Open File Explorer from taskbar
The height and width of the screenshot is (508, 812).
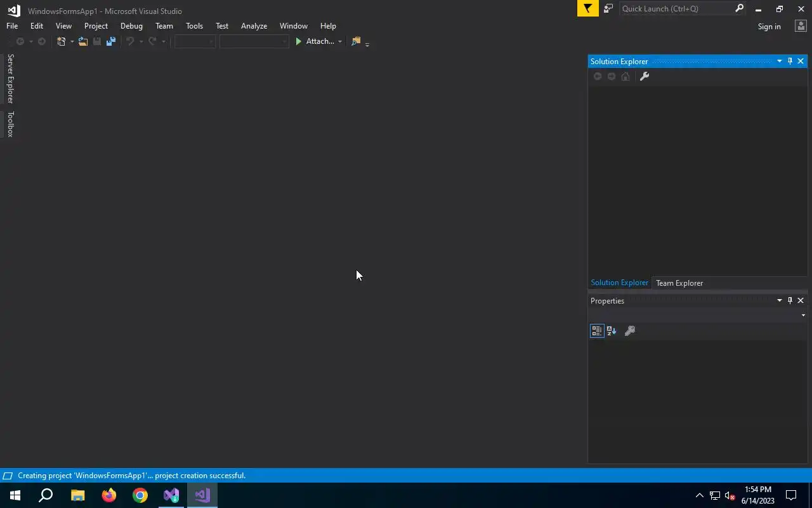coord(77,495)
